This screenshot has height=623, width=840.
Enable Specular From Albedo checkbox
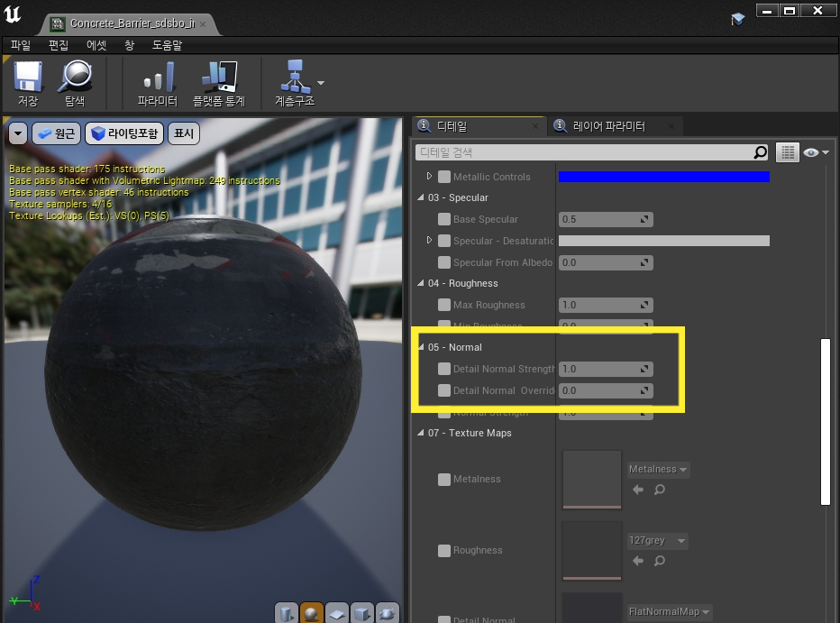pyautogui.click(x=444, y=262)
